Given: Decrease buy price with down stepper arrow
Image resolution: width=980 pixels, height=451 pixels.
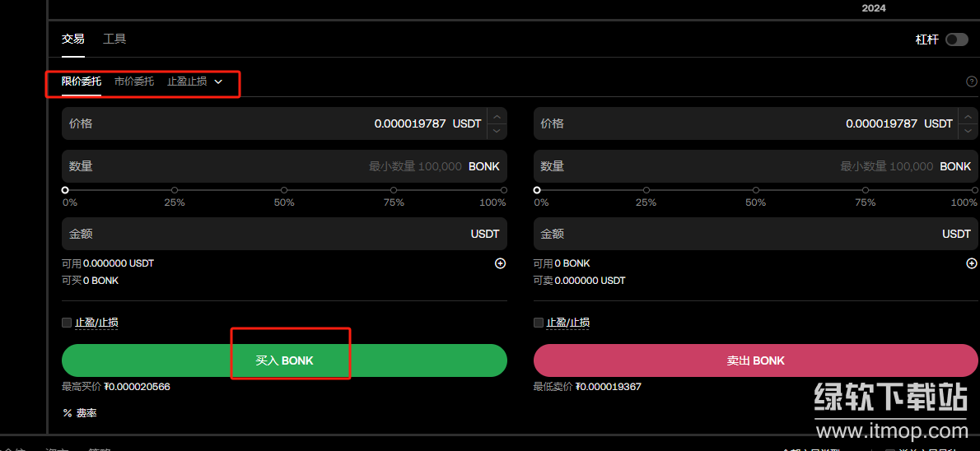Looking at the screenshot, I should (497, 131).
